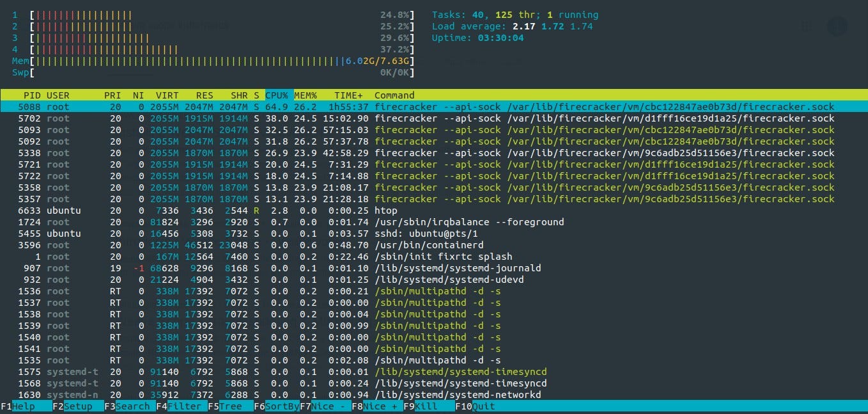Screen dimensions: 868x414
Task: Sort by MEM% column header
Action: point(306,95)
